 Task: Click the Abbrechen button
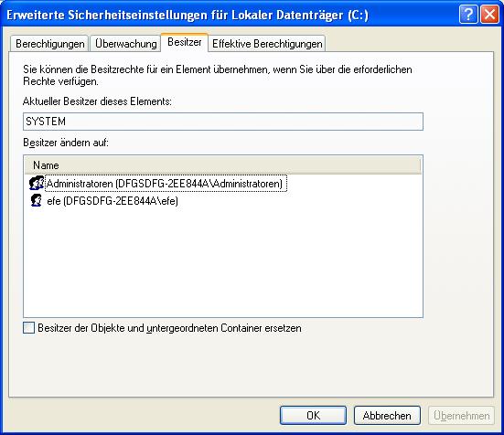click(387, 416)
